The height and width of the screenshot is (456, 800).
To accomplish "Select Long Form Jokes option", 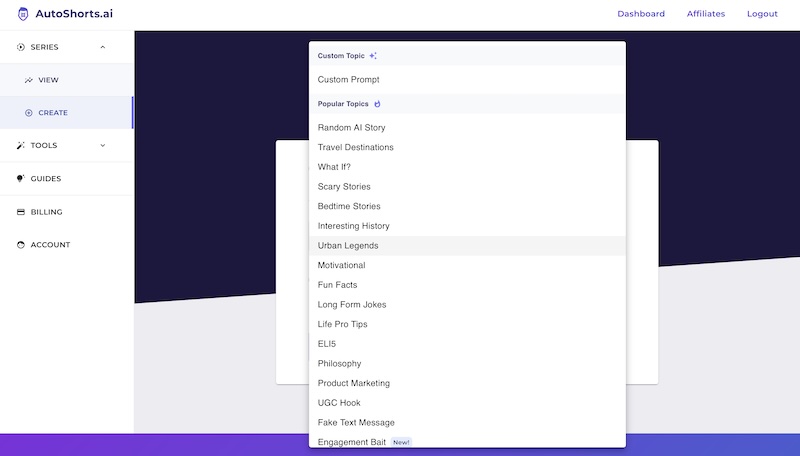I will (x=467, y=305).
